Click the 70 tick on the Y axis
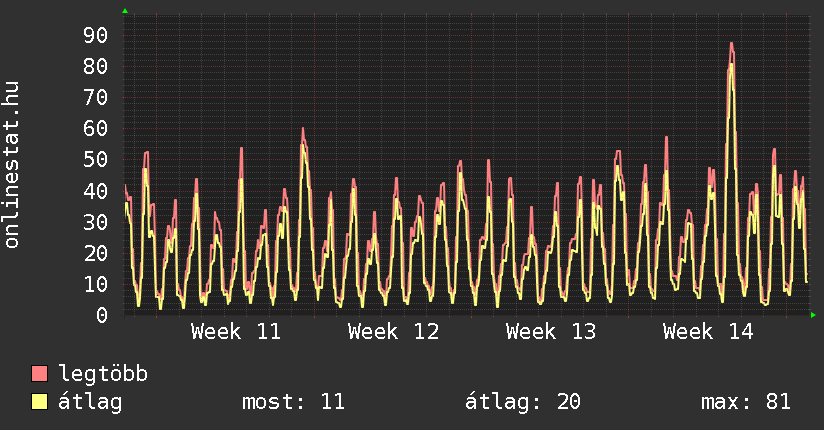This screenshot has width=824, height=430. [95, 97]
